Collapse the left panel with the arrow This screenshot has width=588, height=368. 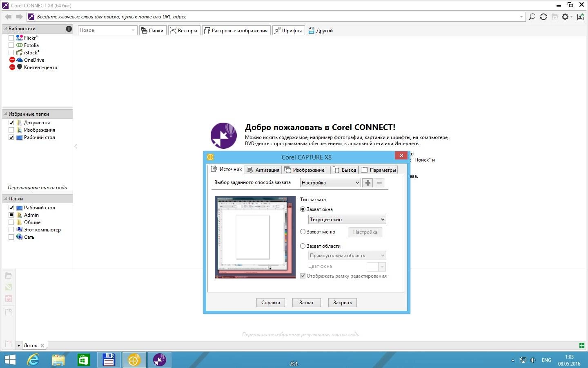76,146
